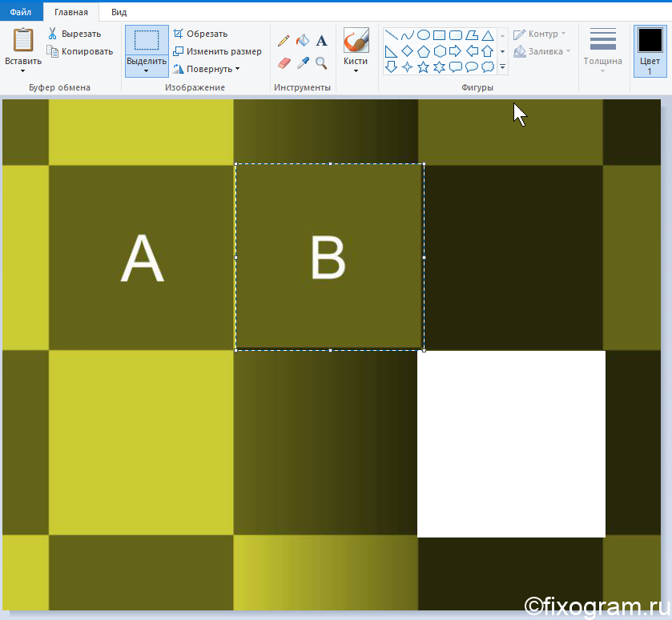Image resolution: width=672 pixels, height=620 pixels.
Task: Choose the Polygon shape
Action: 472,34
